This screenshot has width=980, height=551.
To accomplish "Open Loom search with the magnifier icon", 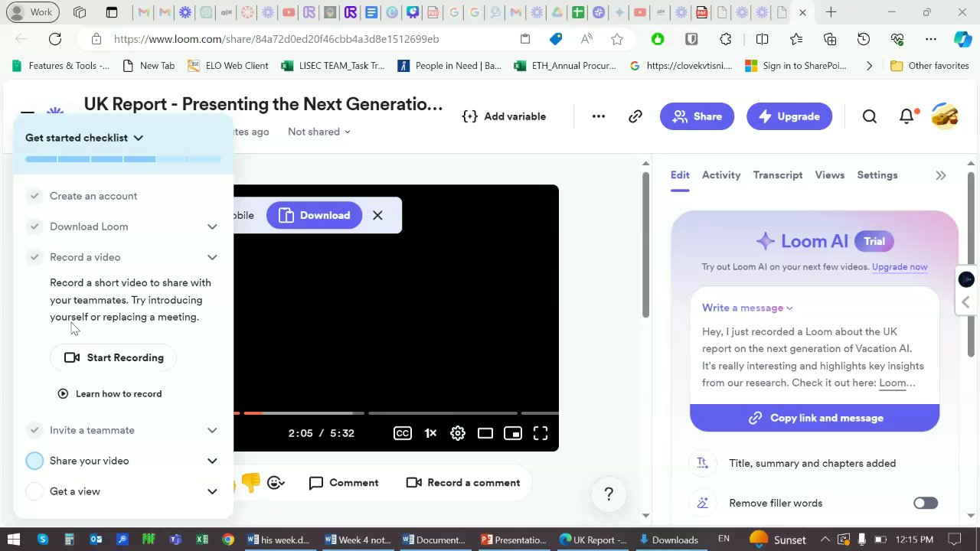I will pyautogui.click(x=870, y=116).
